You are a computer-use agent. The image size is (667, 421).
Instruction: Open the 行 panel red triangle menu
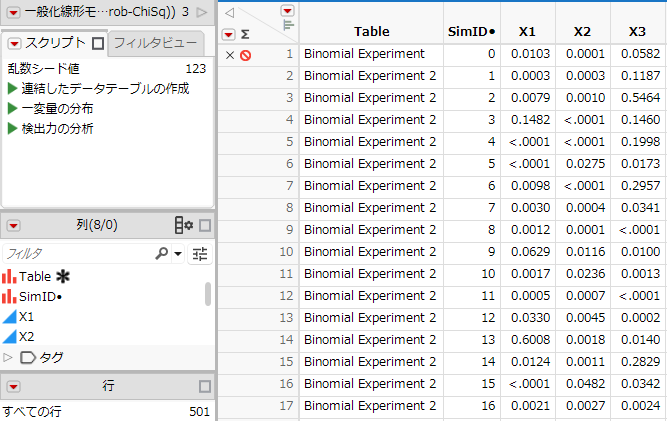[x=14, y=387]
